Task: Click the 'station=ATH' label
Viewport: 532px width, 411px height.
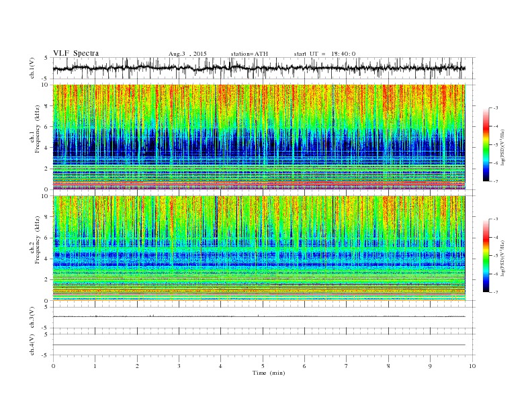Action: click(x=249, y=54)
